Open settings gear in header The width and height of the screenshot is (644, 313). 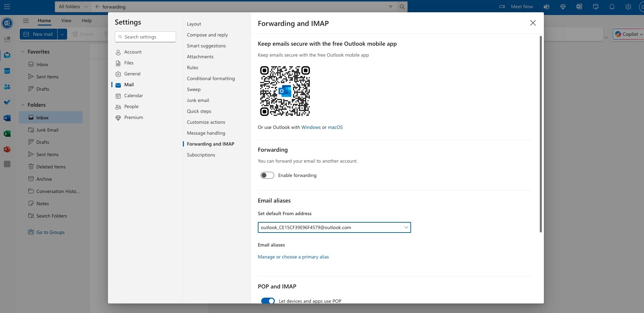click(x=628, y=6)
